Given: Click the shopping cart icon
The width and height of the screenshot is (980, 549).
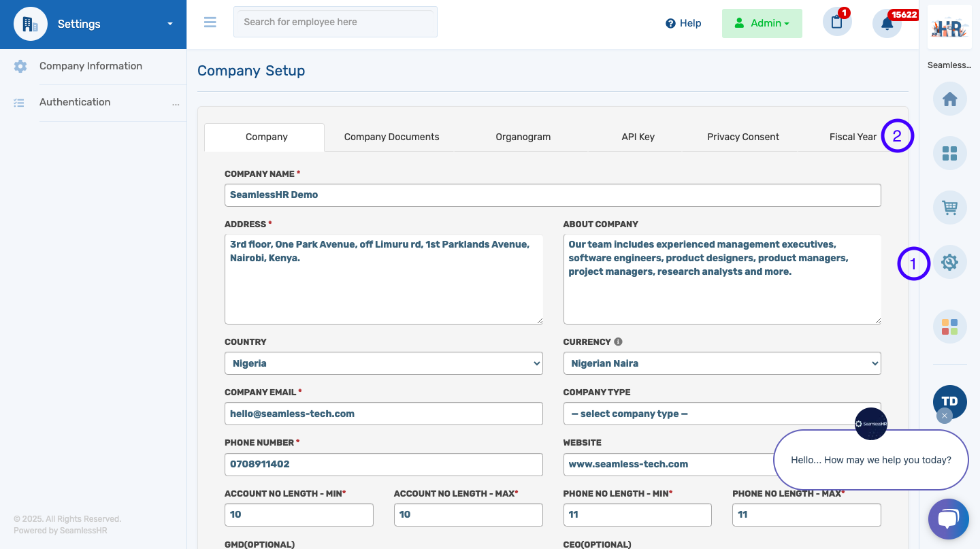Looking at the screenshot, I should [949, 207].
